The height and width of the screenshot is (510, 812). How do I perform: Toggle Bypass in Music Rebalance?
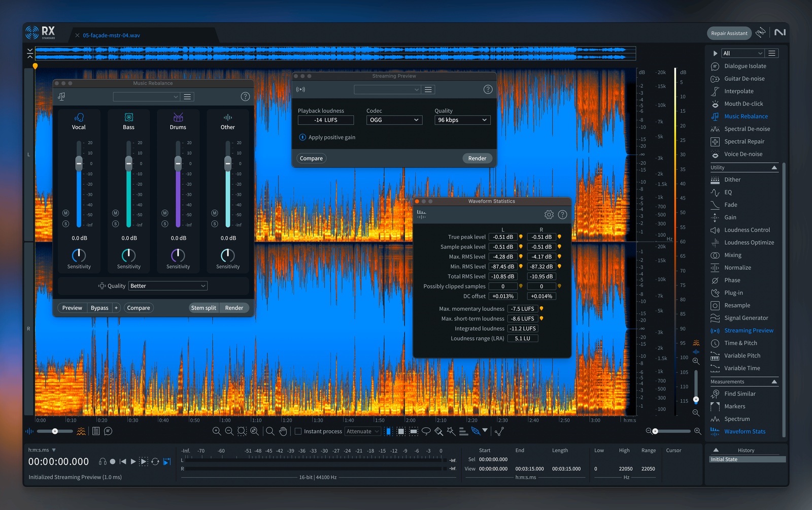(x=99, y=308)
